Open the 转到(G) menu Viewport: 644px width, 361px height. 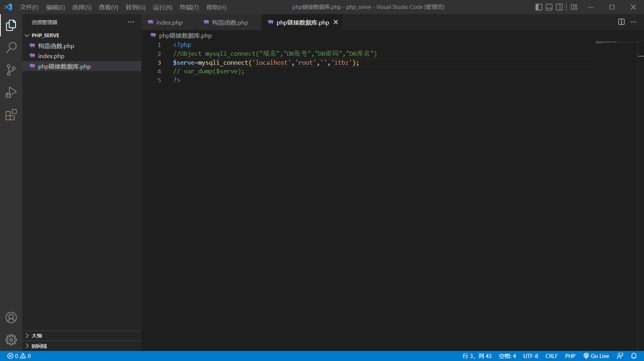pos(136,7)
